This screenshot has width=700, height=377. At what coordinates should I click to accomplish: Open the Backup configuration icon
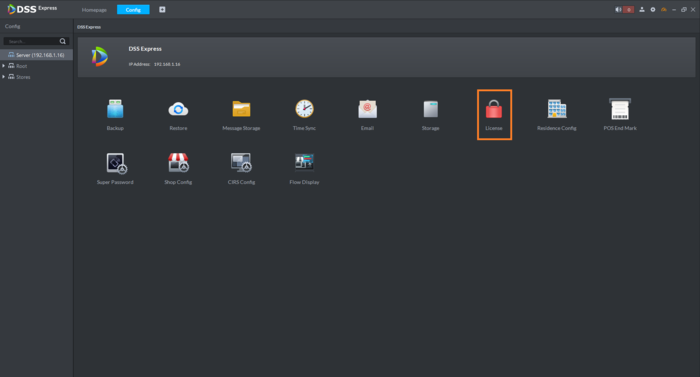pyautogui.click(x=115, y=109)
